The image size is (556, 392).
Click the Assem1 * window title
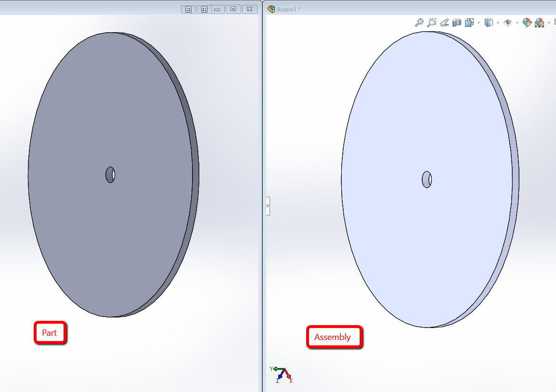[x=288, y=10]
